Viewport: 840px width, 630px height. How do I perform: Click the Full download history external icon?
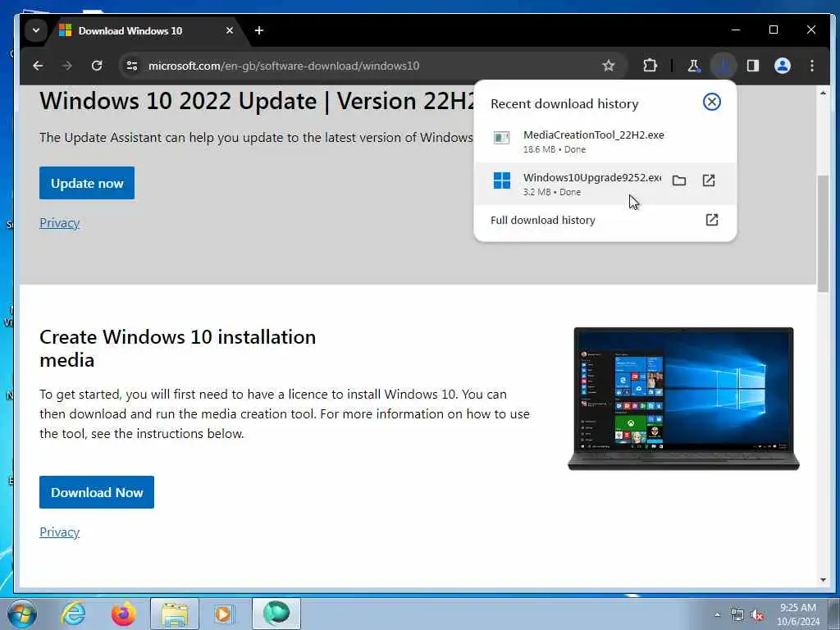pyautogui.click(x=711, y=220)
